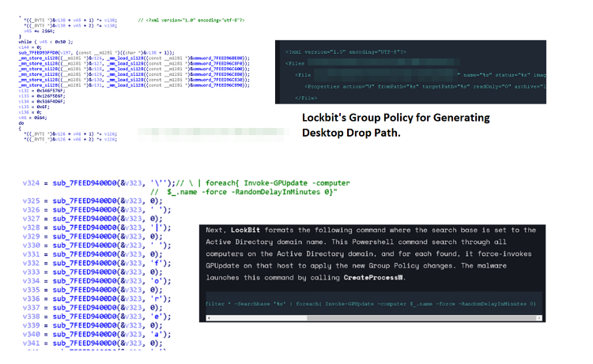Click the 'v328' line with the '|' character
The image size is (593, 364).
click(96, 227)
